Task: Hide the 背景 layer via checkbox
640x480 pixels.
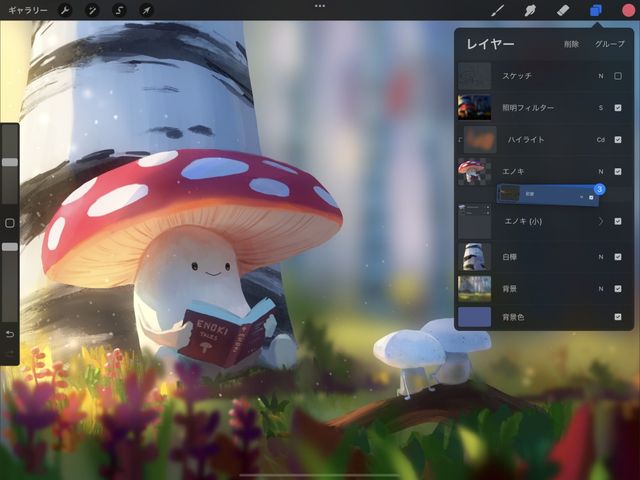Action: [x=618, y=289]
